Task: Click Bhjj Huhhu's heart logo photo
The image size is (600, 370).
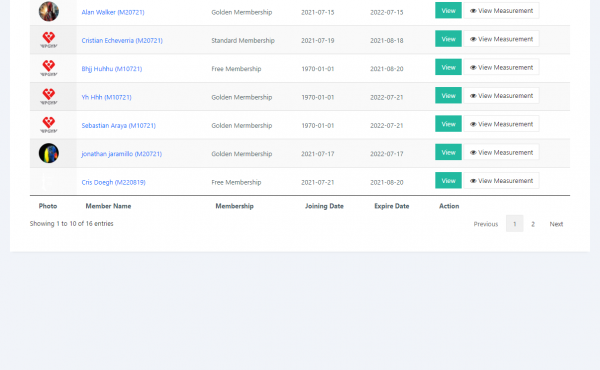Action: click(x=49, y=68)
